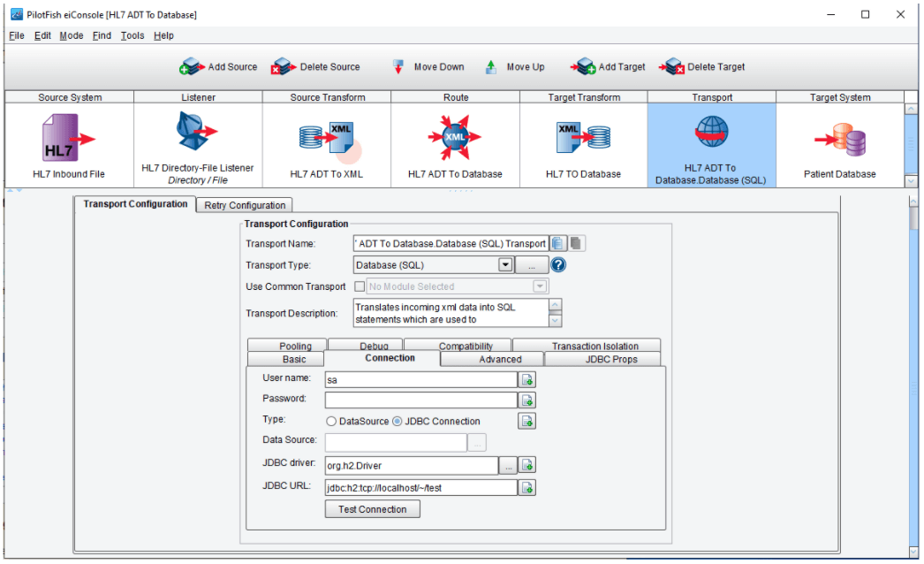Viewport: 924px width, 564px height.
Task: Click the Transport Description down arrow
Action: coord(555,320)
